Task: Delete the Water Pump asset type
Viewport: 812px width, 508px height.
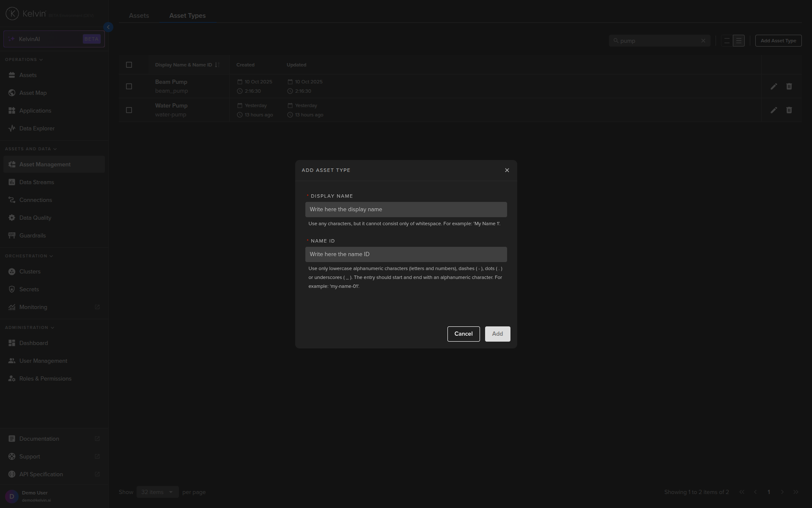Action: [789, 110]
